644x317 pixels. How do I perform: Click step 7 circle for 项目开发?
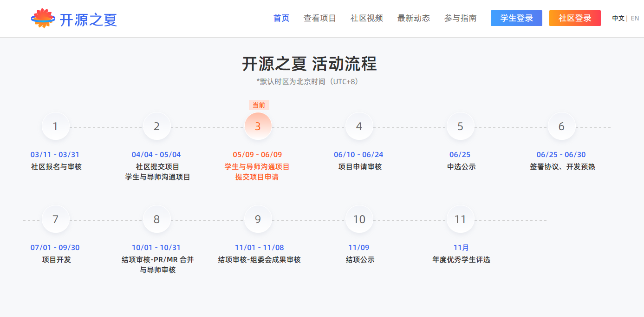click(56, 219)
